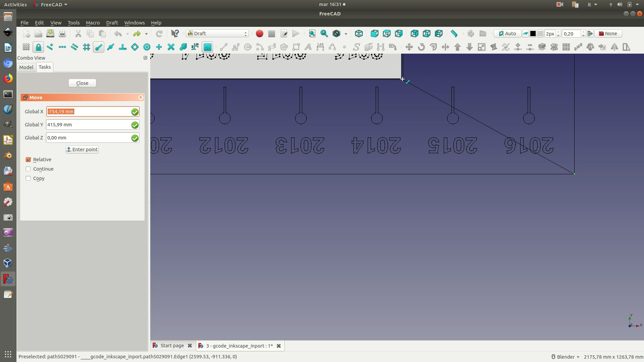Click the save document icon
Image resolution: width=644 pixels, height=362 pixels.
pos(50,34)
